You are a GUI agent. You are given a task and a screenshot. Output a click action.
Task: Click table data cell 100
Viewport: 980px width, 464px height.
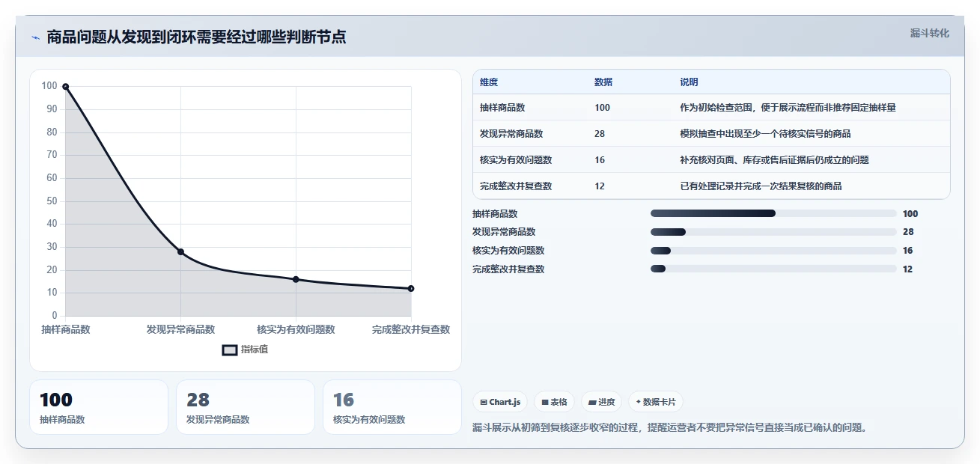(x=603, y=108)
